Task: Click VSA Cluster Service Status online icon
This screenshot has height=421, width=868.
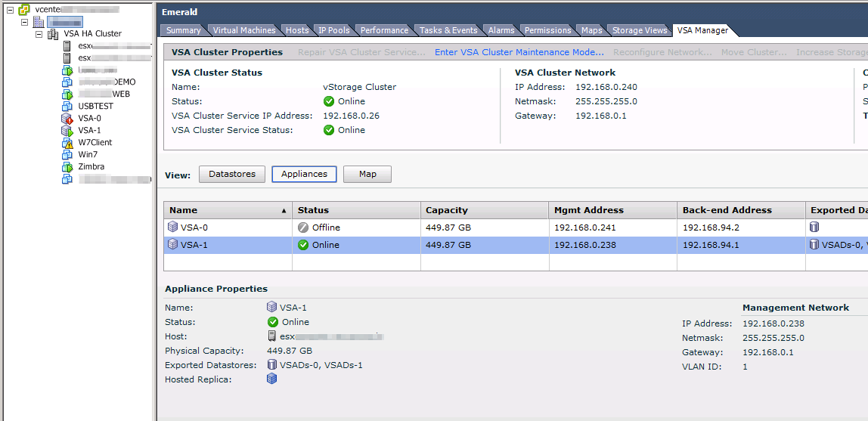Action: (x=329, y=130)
